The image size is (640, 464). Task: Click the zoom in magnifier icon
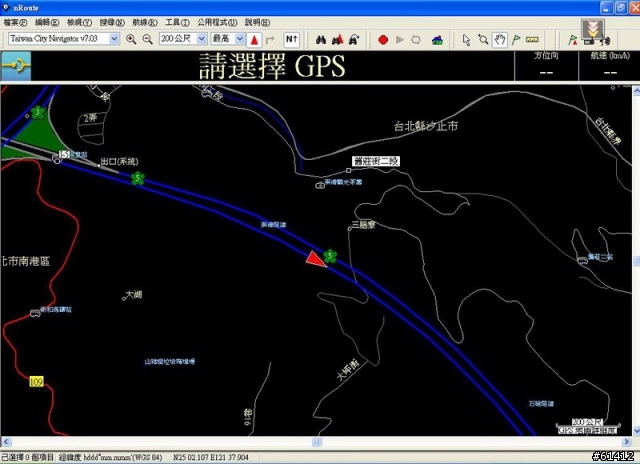131,39
